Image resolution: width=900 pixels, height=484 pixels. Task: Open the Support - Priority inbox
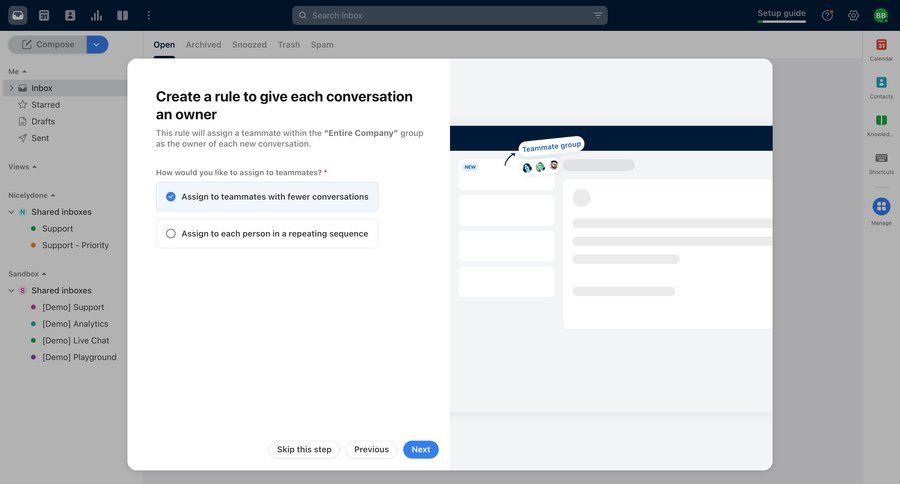[x=75, y=245]
